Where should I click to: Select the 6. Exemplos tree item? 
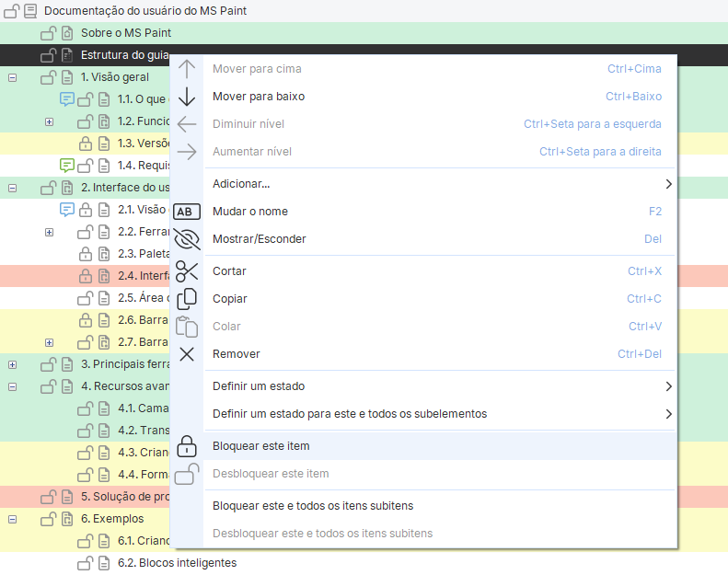tap(112, 519)
